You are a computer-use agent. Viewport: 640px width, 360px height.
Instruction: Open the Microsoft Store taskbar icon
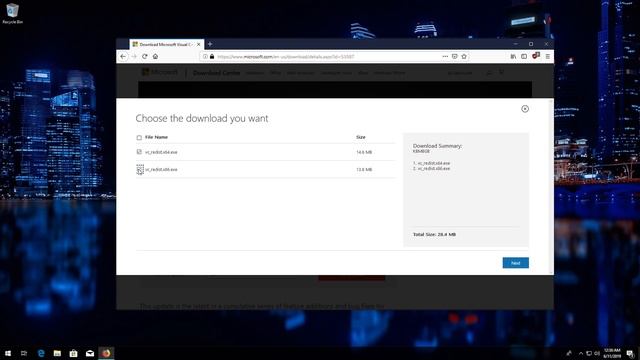73,353
